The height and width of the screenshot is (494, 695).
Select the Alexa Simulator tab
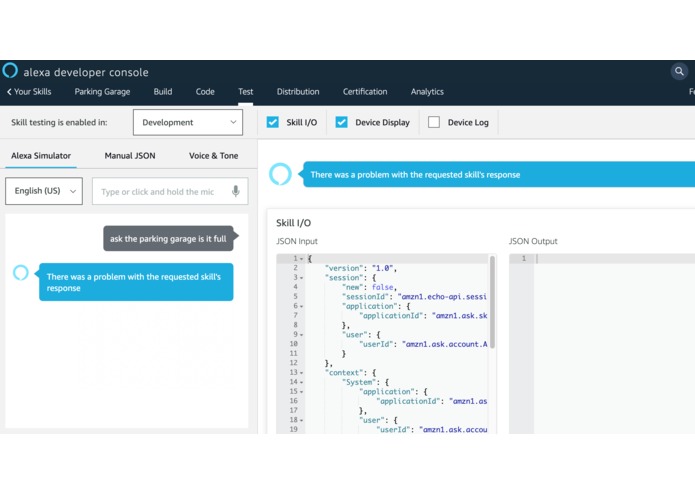pos(41,156)
